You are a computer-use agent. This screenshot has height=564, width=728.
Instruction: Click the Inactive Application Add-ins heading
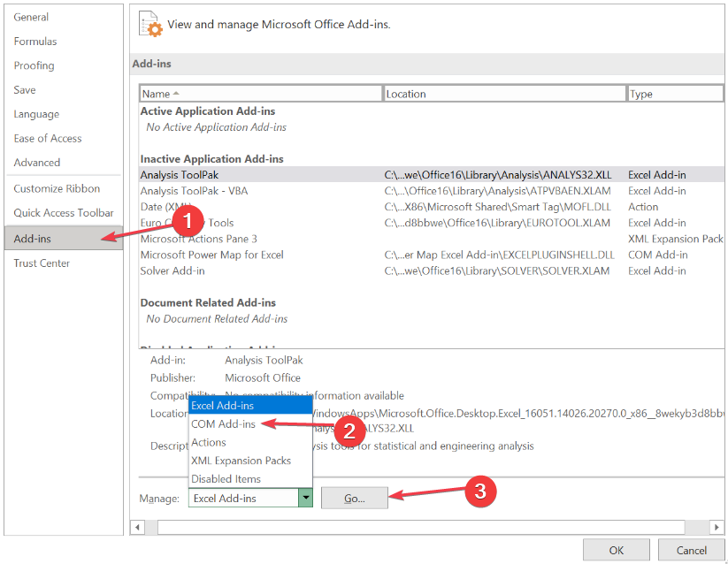(211, 158)
